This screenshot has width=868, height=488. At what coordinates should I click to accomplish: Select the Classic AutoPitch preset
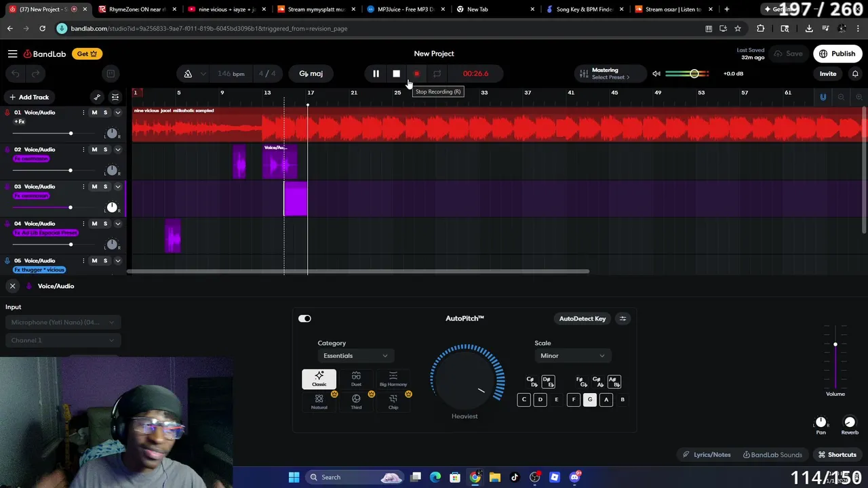point(319,379)
